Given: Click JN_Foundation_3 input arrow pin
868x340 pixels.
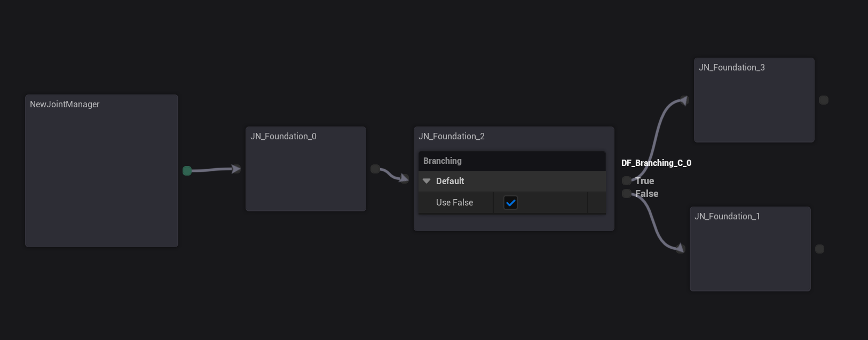Looking at the screenshot, I should click(684, 100).
